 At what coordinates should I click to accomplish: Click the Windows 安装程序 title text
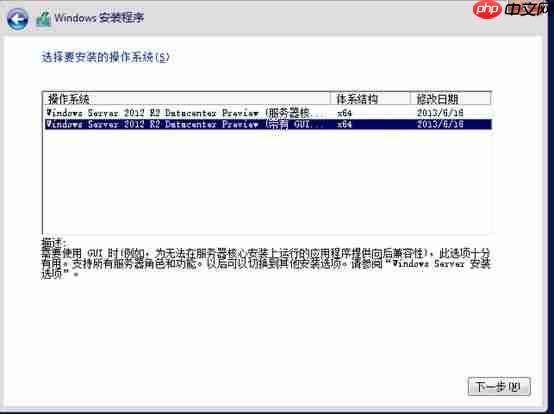tap(99, 18)
